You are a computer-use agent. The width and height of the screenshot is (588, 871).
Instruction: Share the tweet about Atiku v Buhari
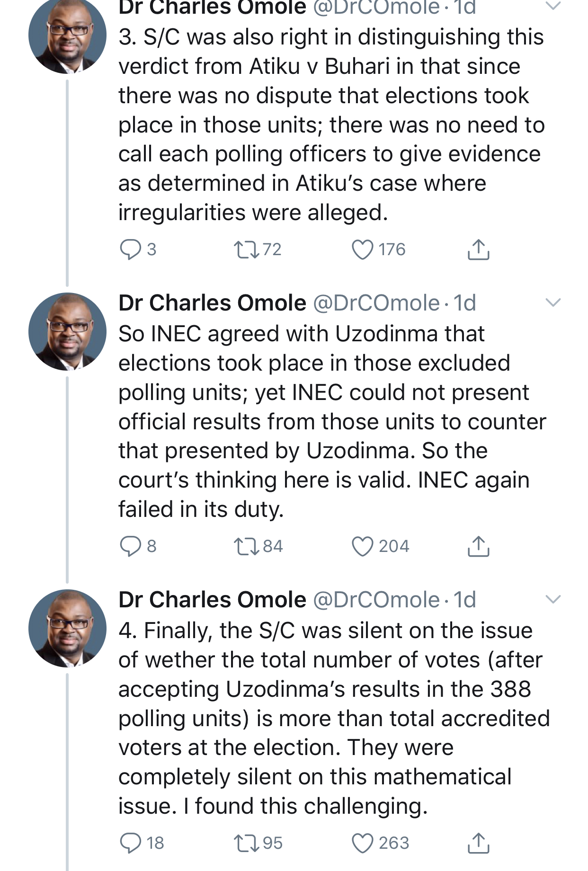point(478,249)
